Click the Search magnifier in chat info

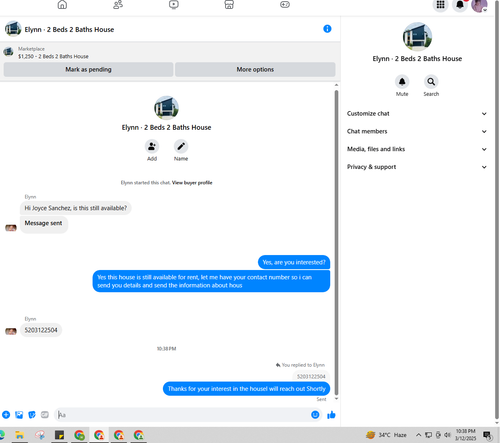coord(431,82)
